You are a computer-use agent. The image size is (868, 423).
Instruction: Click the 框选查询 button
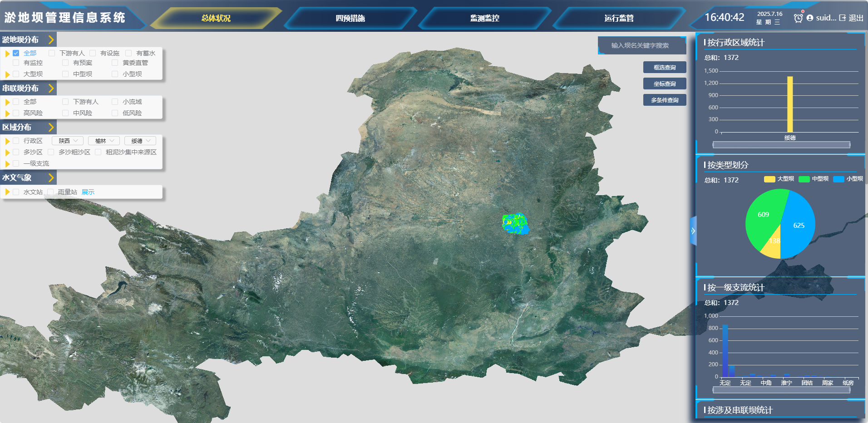coord(664,68)
